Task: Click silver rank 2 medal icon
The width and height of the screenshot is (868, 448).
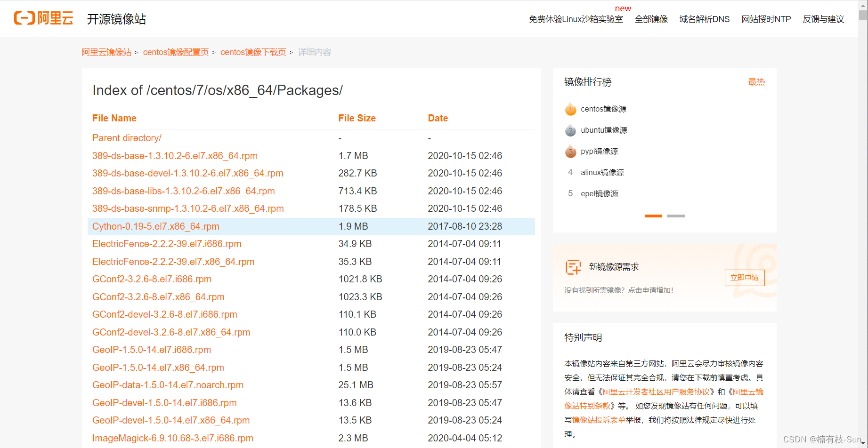Action: point(570,130)
